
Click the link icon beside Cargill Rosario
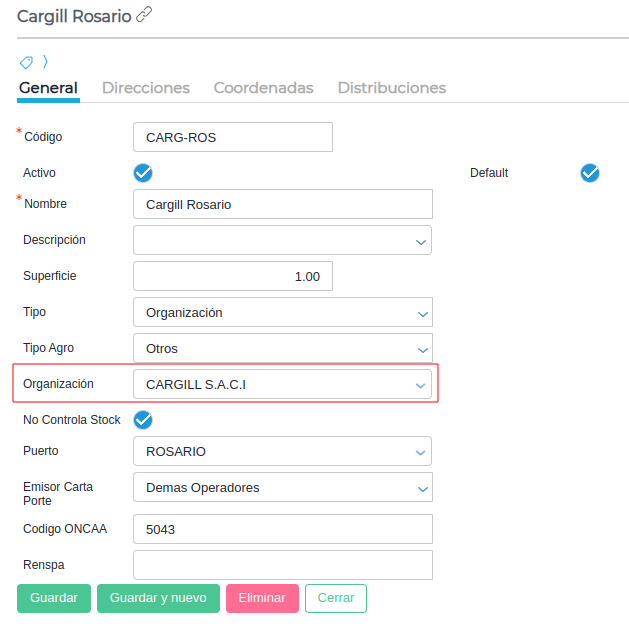[144, 14]
